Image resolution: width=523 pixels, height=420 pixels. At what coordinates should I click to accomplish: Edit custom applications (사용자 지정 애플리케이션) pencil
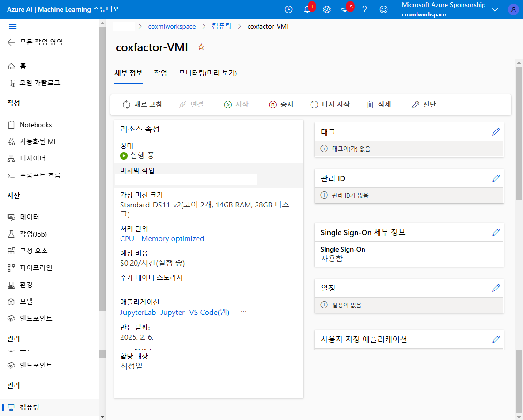496,339
